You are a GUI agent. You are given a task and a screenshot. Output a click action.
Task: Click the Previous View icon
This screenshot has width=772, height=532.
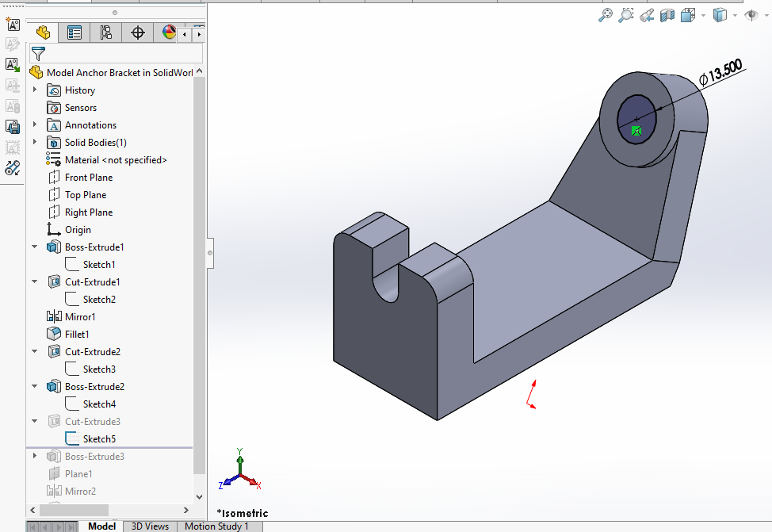coord(647,15)
